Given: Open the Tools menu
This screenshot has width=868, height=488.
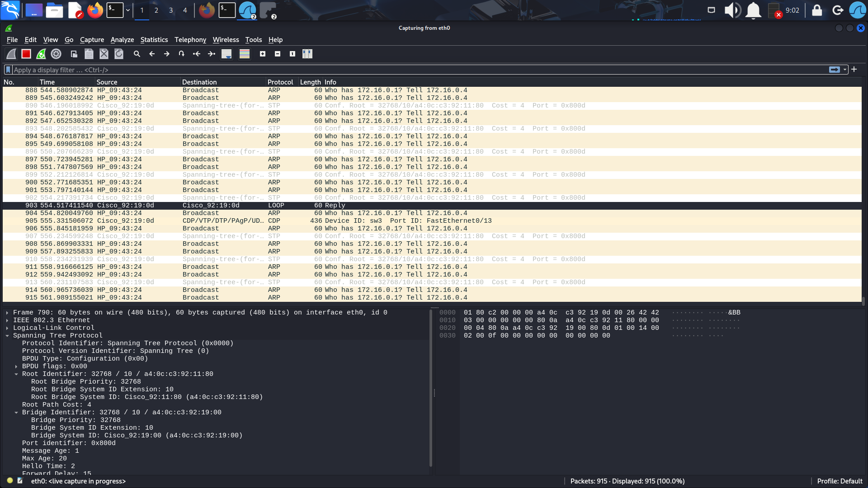Looking at the screenshot, I should pos(254,40).
